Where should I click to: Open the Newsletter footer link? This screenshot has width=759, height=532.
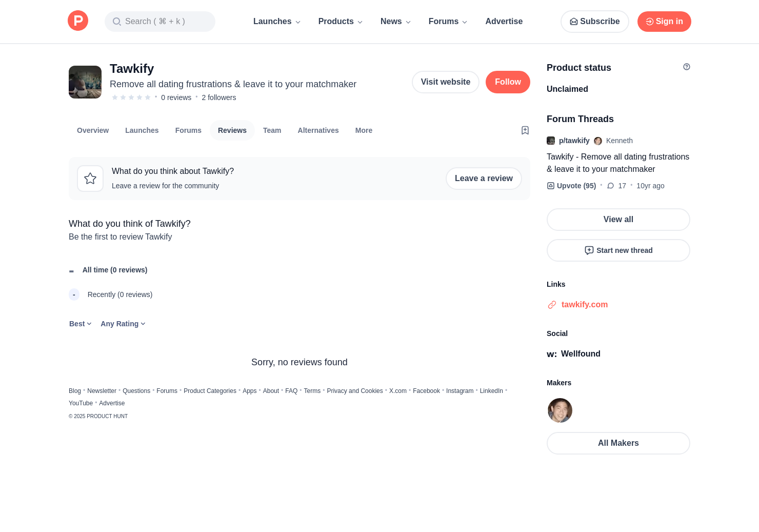pyautogui.click(x=102, y=391)
